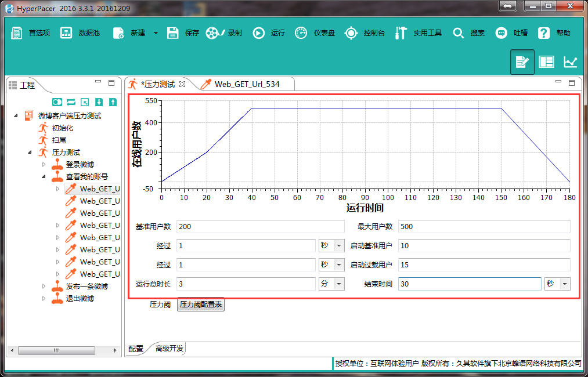The height and width of the screenshot is (377, 588).
Task: Minimize the editor panel
Action: 558,82
